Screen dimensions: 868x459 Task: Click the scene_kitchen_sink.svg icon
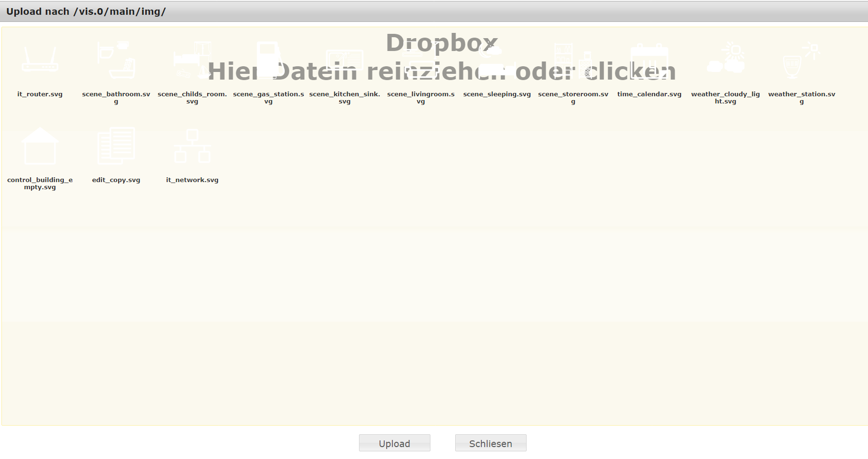(x=345, y=60)
